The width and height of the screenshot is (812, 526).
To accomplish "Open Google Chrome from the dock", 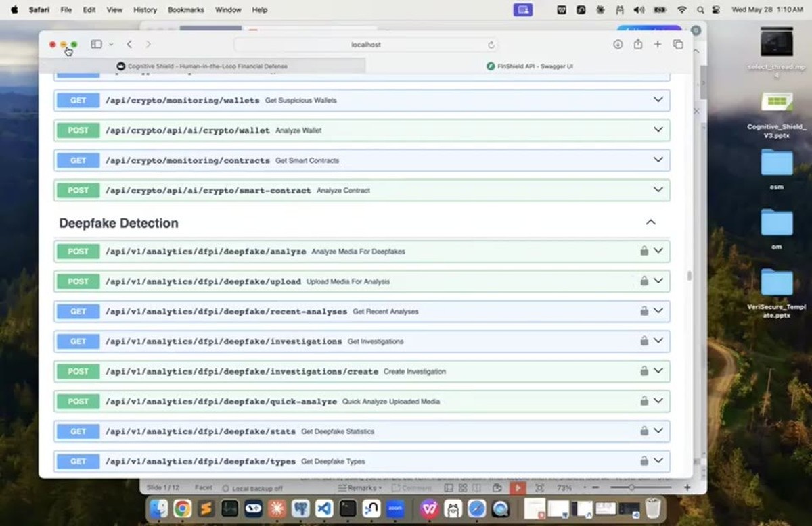I will point(182,508).
